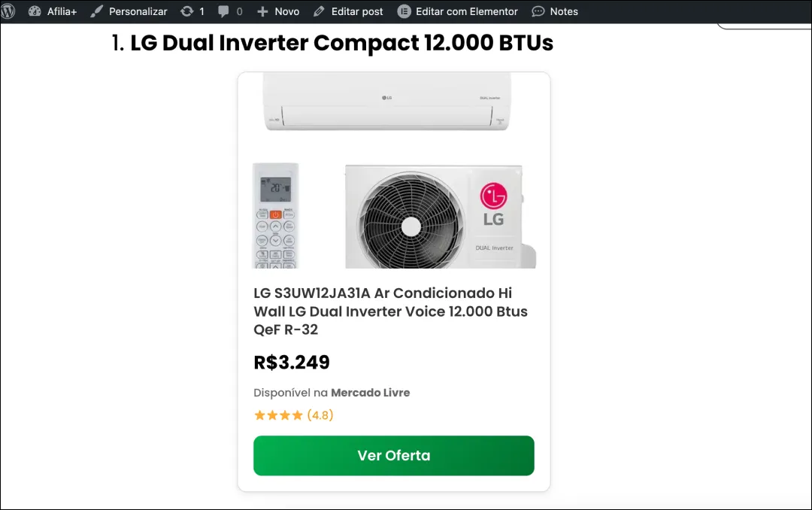
Task: Open the LG S3UW12JA31A product title link
Action: point(390,311)
